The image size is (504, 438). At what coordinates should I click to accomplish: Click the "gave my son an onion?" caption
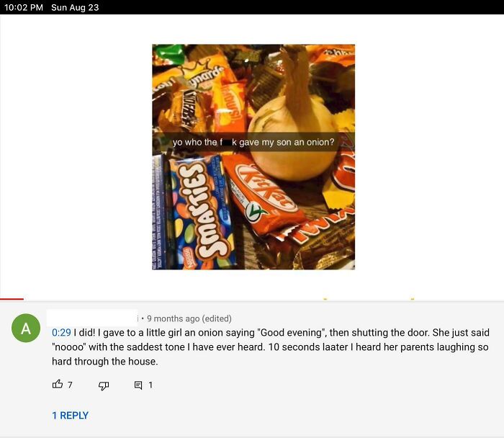pyautogui.click(x=287, y=142)
